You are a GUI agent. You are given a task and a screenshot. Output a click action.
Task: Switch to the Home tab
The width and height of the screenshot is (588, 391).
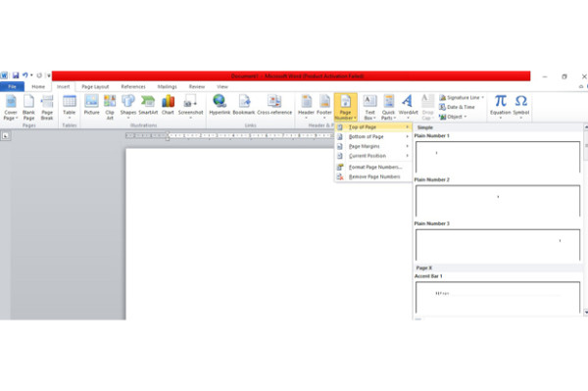tap(38, 86)
